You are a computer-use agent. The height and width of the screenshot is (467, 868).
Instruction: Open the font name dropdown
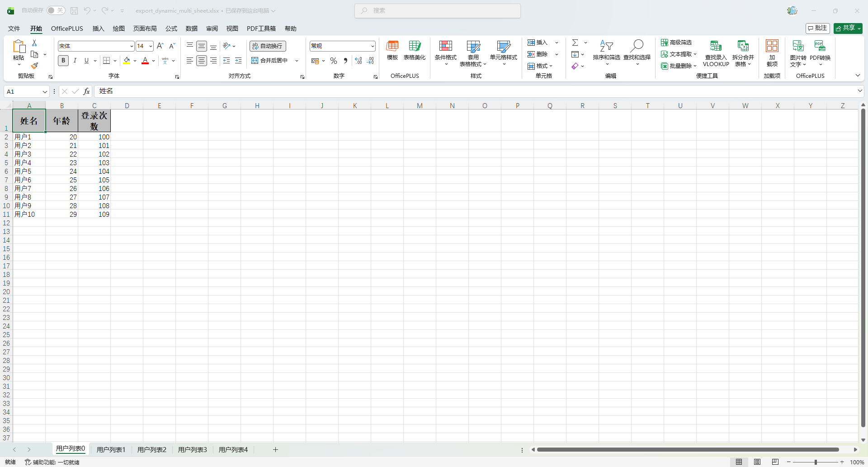[x=132, y=46]
